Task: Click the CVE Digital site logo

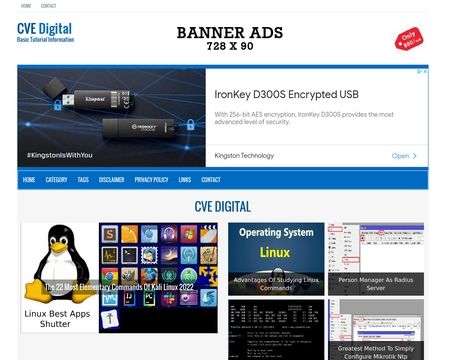Action: point(44,29)
